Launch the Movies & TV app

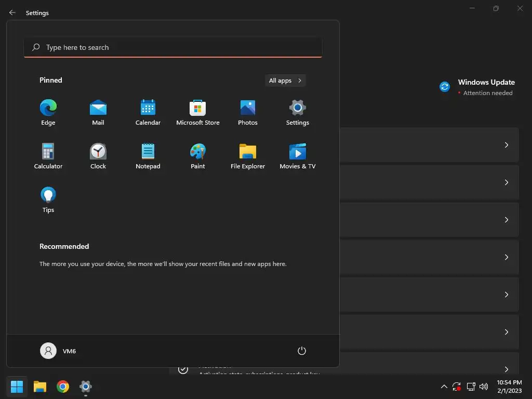(x=298, y=156)
